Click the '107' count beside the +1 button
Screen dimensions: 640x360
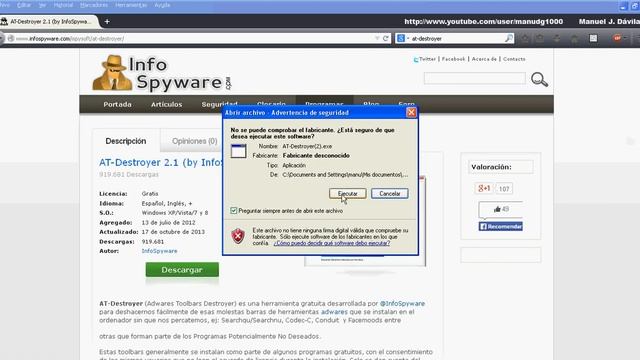[504, 189]
